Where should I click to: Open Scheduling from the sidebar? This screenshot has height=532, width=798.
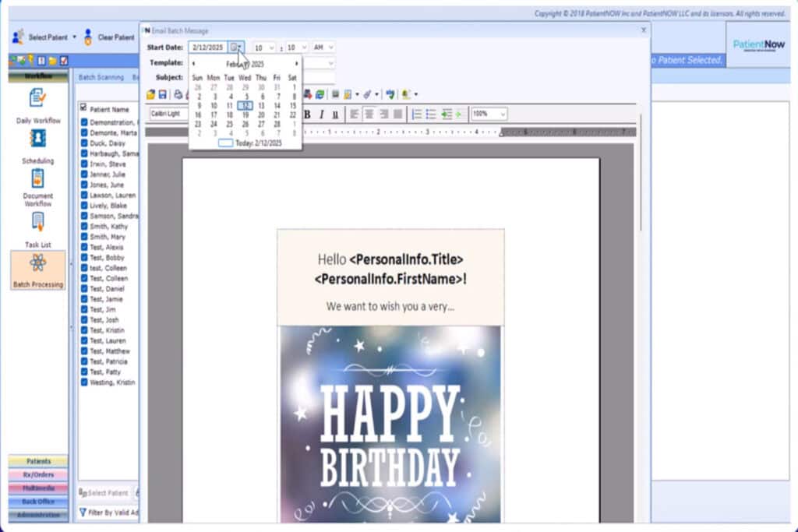point(37,139)
